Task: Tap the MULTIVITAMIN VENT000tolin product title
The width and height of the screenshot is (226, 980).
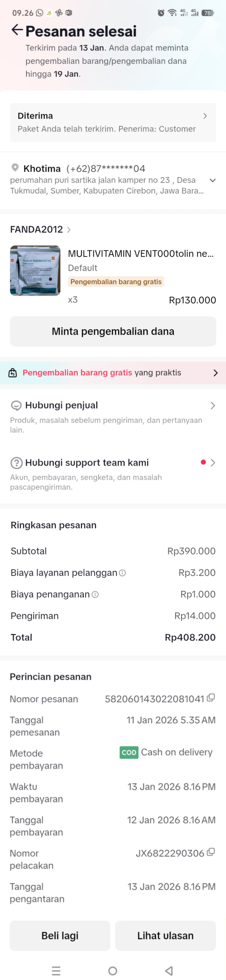Action: (141, 254)
